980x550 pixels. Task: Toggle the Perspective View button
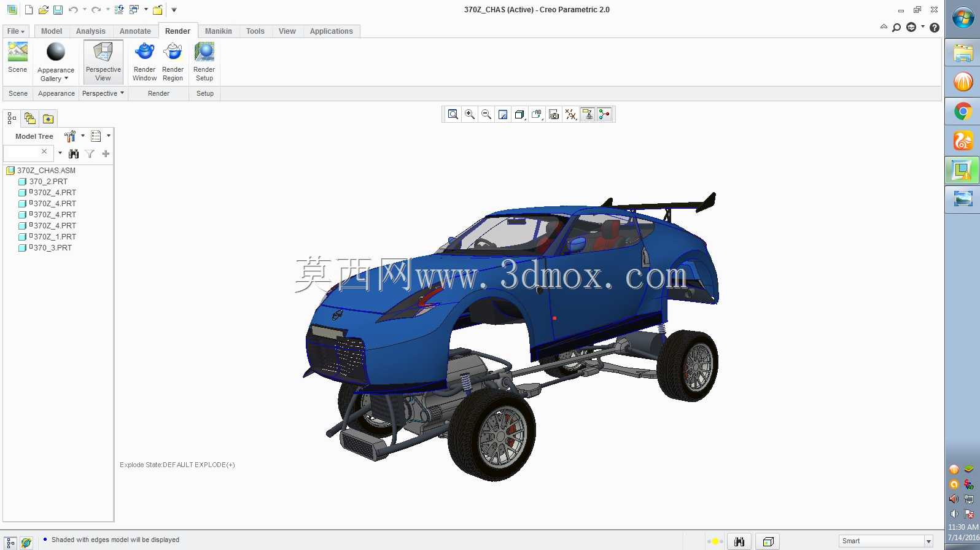103,61
